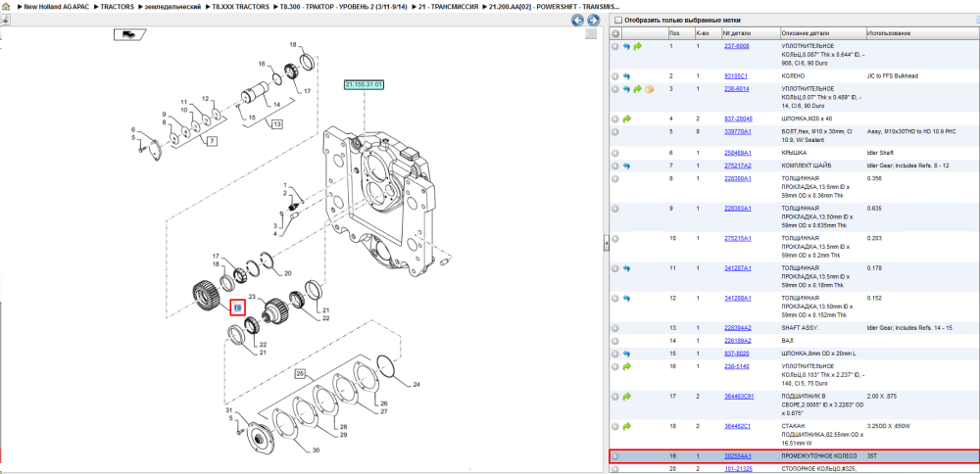Click description 'ПРОМЕЖУТОЧНОЕ КОЛЕСО'
Image resolution: width=980 pixels, height=474 pixels.
(x=819, y=456)
